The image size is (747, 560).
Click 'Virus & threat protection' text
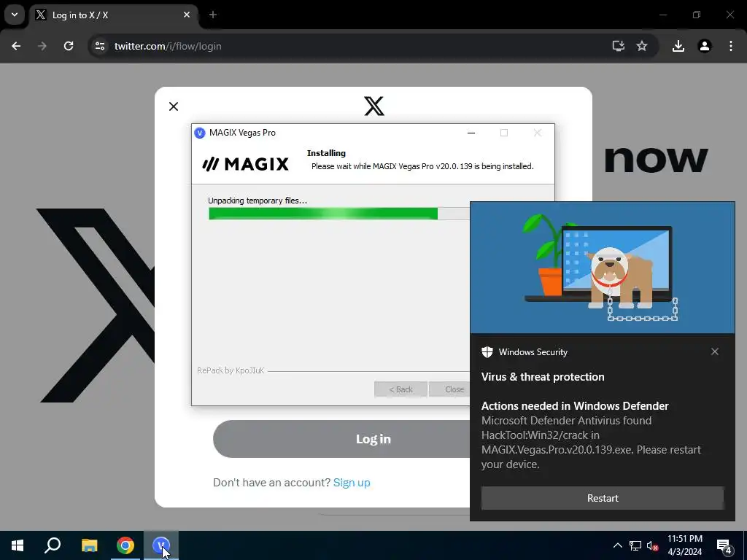[543, 377]
